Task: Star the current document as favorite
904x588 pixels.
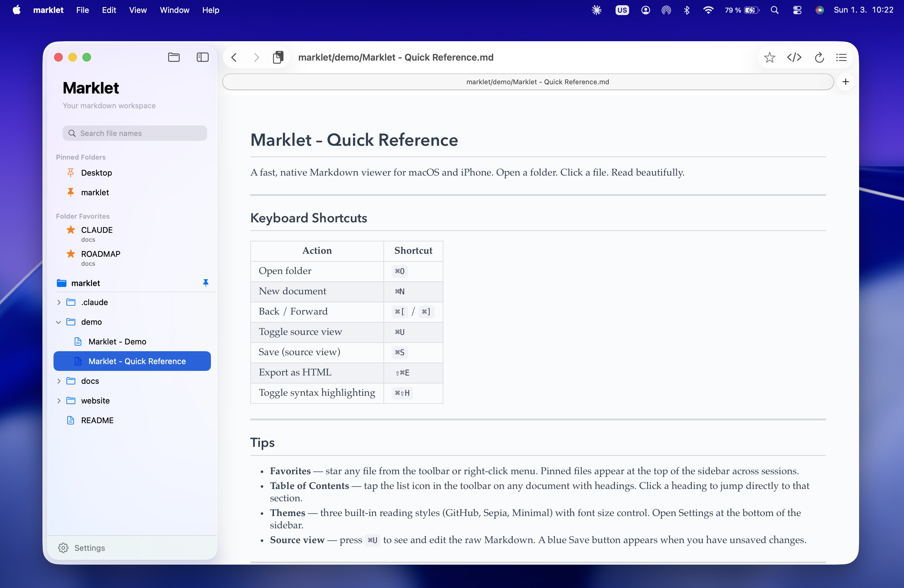Action: coord(770,58)
